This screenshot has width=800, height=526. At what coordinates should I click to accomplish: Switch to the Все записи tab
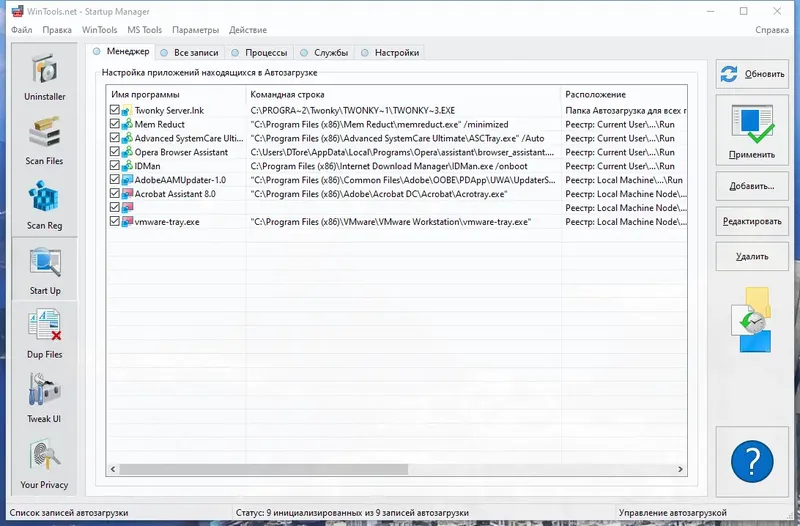point(190,53)
